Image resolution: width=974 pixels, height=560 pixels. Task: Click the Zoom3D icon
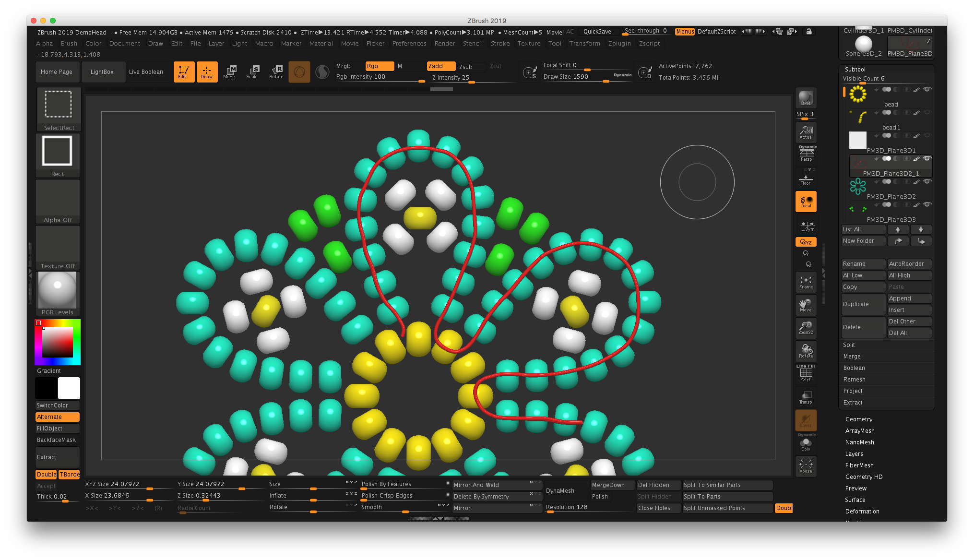tap(806, 328)
